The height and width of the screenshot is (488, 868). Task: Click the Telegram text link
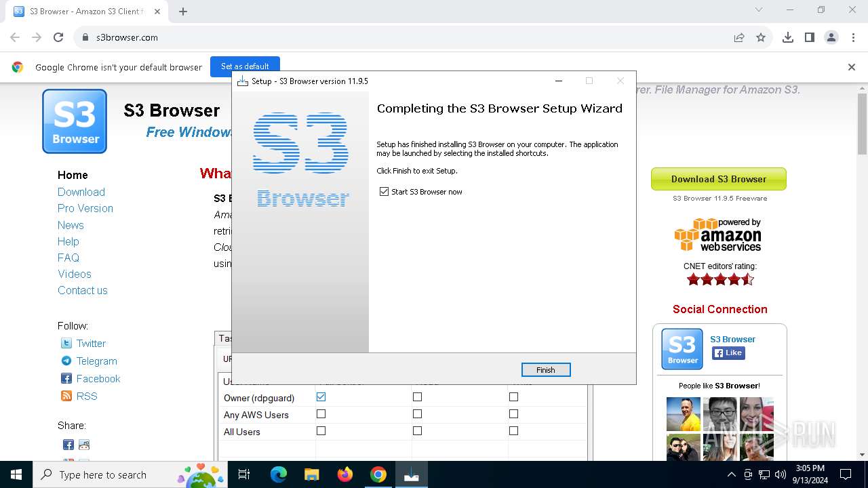point(97,361)
